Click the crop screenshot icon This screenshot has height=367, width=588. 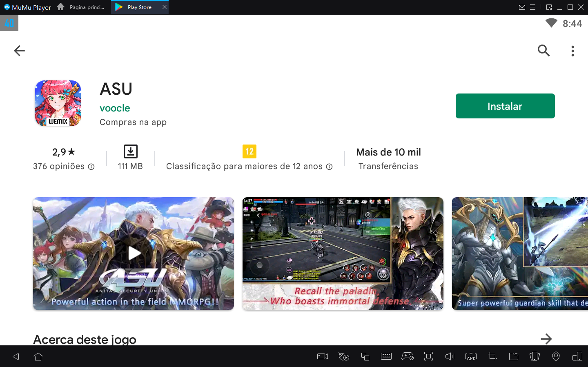pyautogui.click(x=492, y=356)
